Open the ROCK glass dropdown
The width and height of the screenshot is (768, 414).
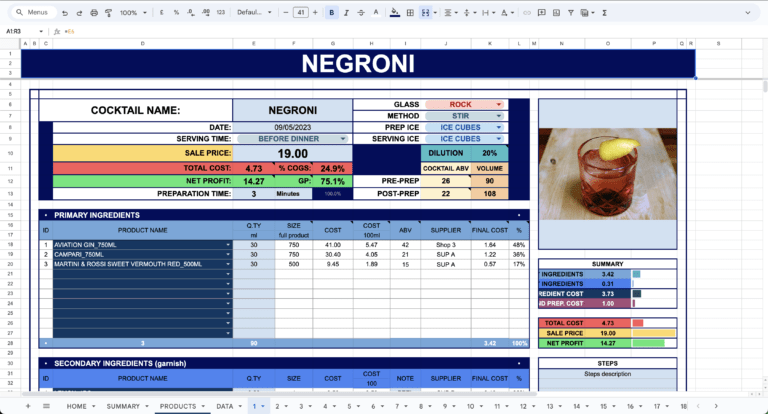[x=499, y=104]
